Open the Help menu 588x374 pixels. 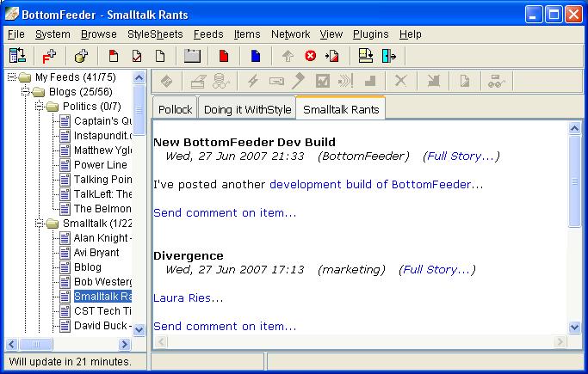pos(411,34)
